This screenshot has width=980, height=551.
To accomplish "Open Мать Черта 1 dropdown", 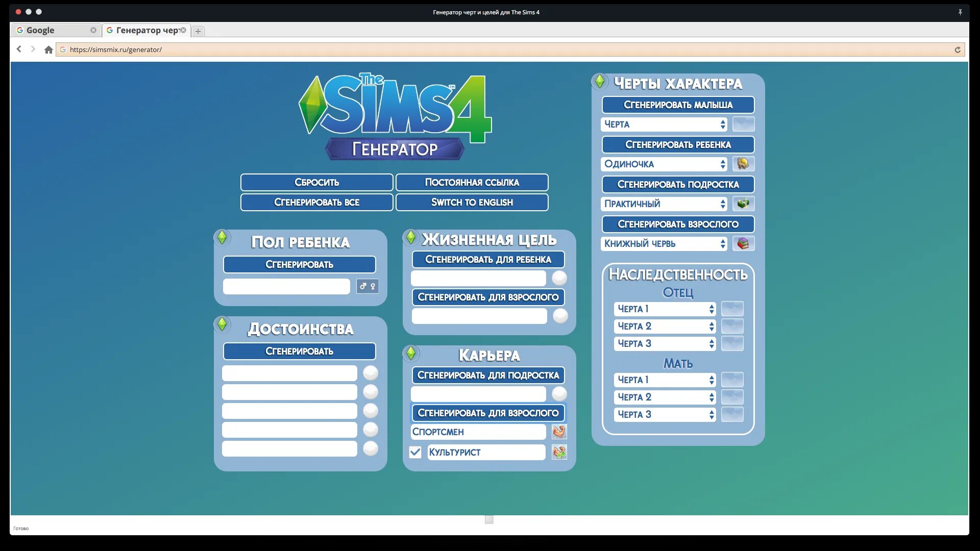I will click(x=665, y=380).
